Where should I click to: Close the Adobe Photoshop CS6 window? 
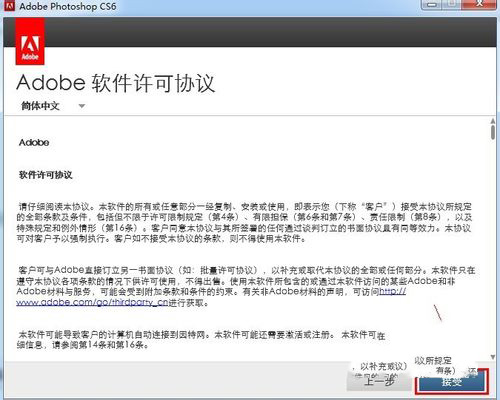(480, 4)
